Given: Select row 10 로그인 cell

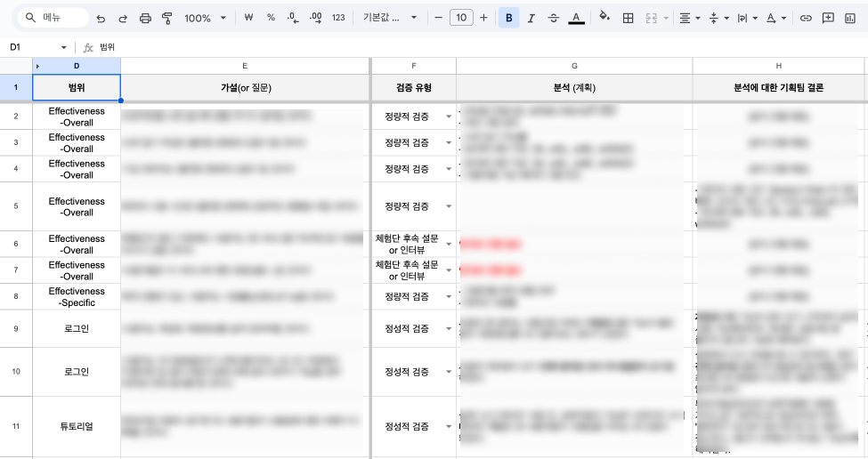Looking at the screenshot, I should tap(77, 372).
